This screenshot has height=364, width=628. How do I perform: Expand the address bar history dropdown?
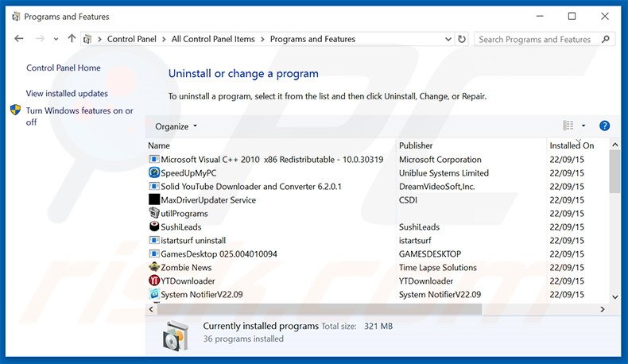pyautogui.click(x=448, y=39)
